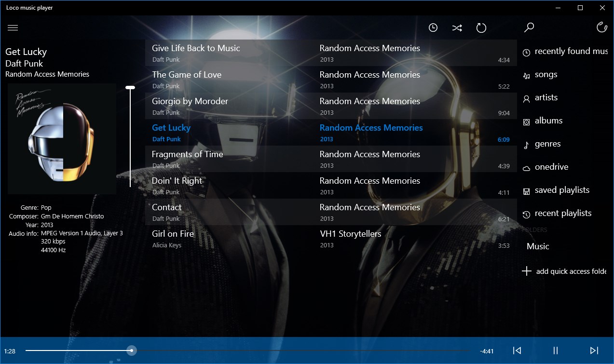Select the track Fragments of Time
The height and width of the screenshot is (364, 614).
click(x=331, y=159)
